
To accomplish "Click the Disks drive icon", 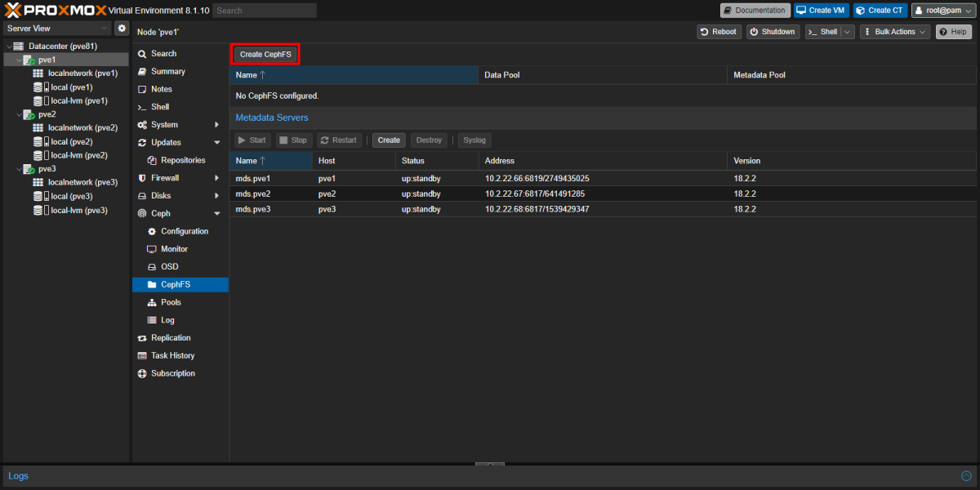I will [142, 196].
